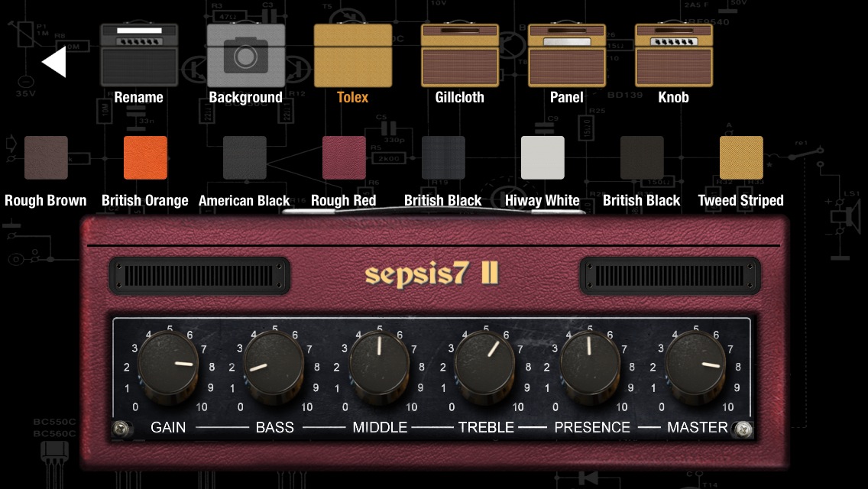
Task: Choose the first British Black swatch
Action: click(x=443, y=157)
